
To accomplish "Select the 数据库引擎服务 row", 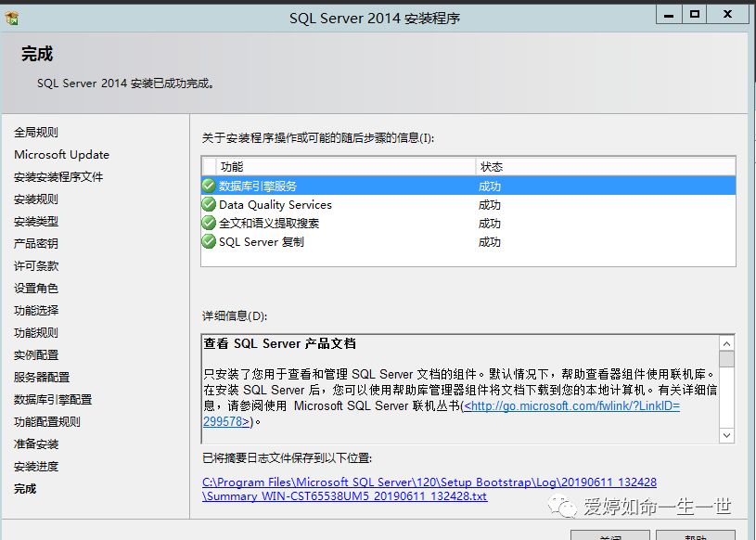I will pyautogui.click(x=468, y=186).
